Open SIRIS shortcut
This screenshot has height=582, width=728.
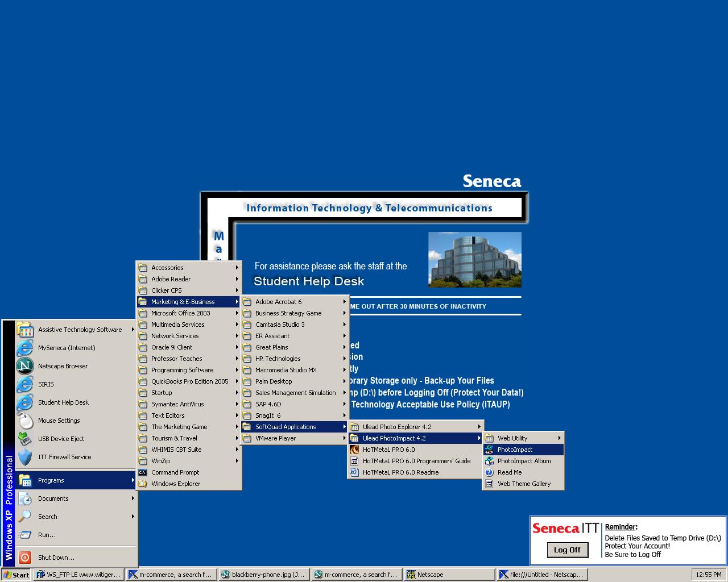76,384
